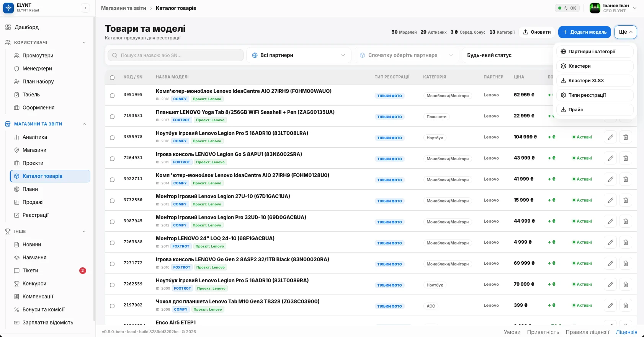
Task: Open Аналітика in the sidebar
Action: [50, 137]
